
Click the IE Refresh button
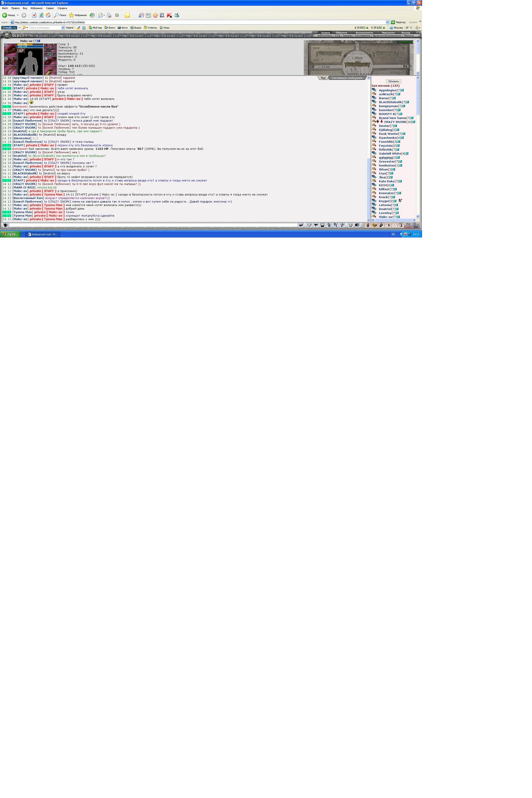pyautogui.click(x=41, y=15)
